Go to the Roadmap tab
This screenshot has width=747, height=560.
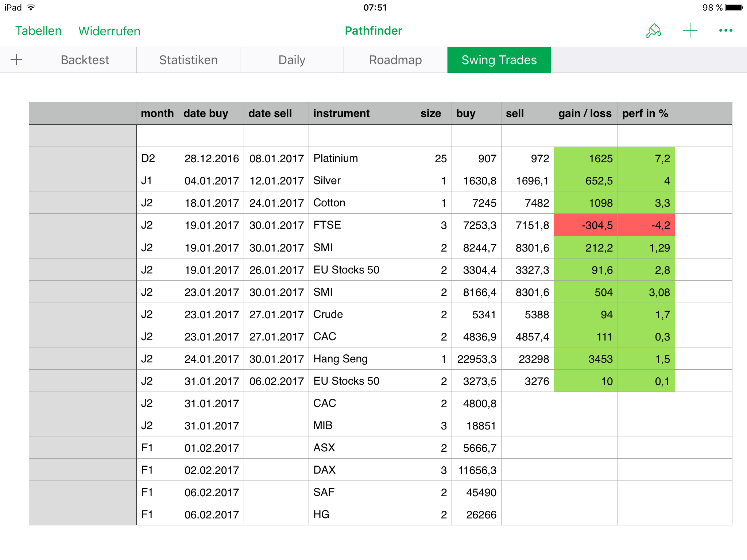(x=395, y=60)
